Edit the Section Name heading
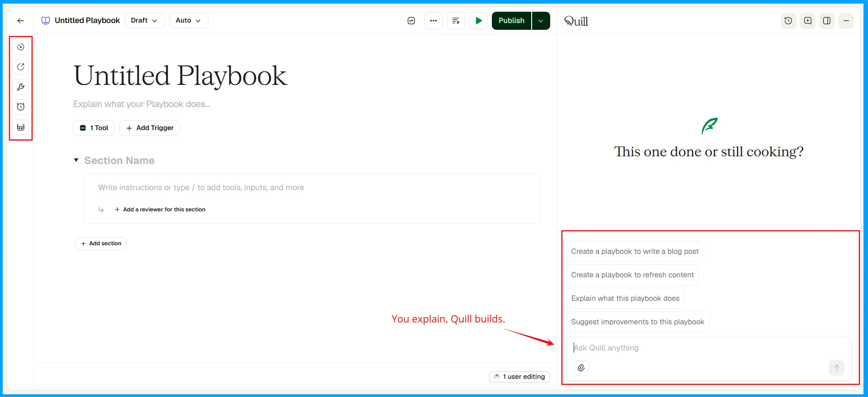 tap(119, 161)
